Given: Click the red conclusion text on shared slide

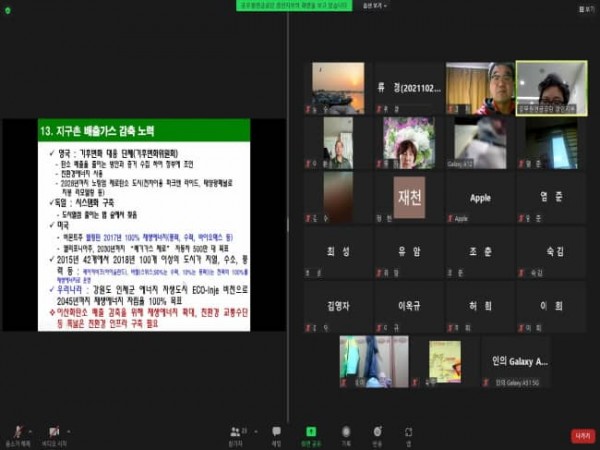Looking at the screenshot, I should (149, 318).
